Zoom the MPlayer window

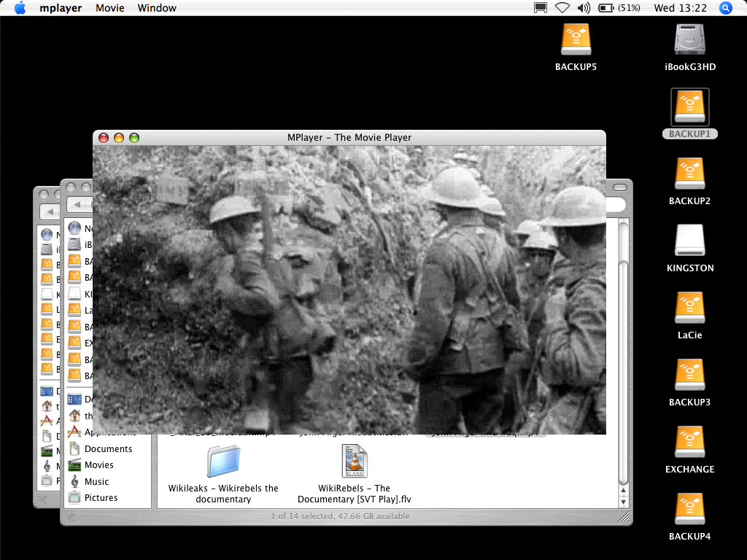pos(134,138)
